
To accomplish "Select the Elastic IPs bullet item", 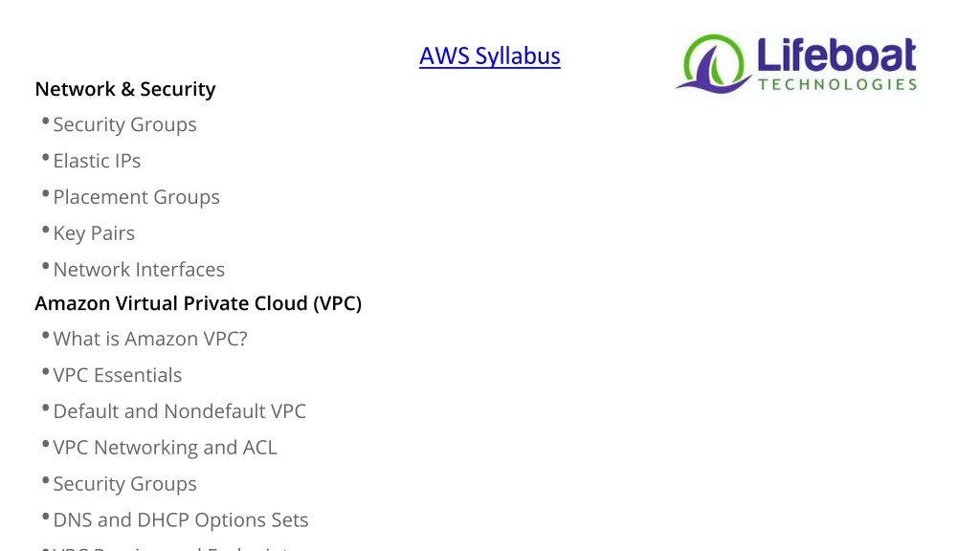I will pos(97,161).
